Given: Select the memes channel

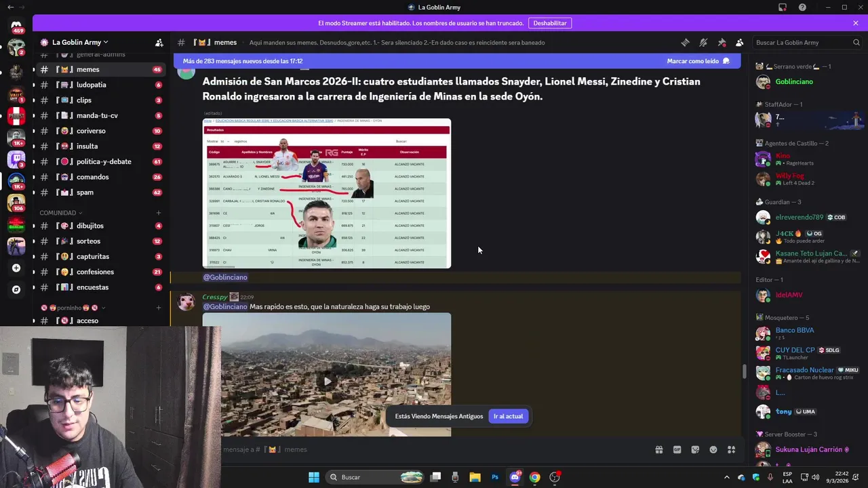Looking at the screenshot, I should (x=100, y=69).
